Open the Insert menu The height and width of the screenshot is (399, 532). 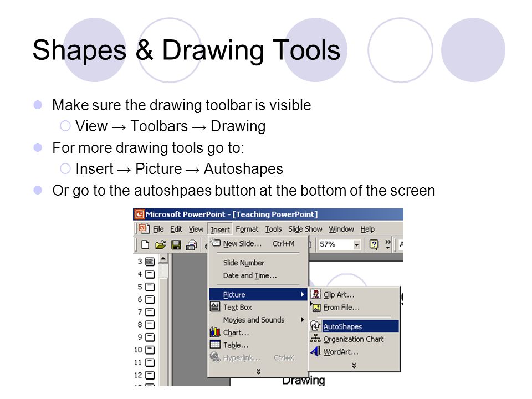(220, 229)
